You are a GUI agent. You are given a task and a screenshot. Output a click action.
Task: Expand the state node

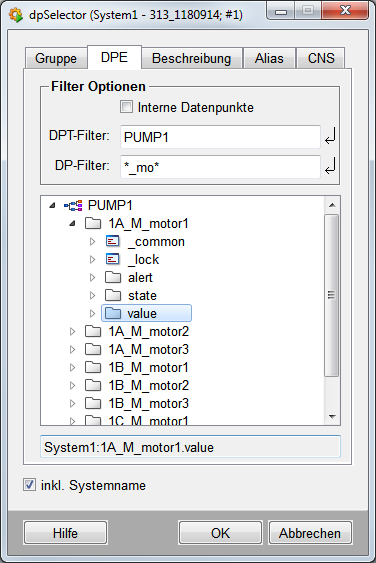[92, 296]
